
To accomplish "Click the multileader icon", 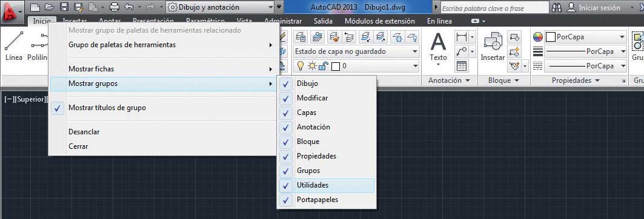I will (462, 51).
